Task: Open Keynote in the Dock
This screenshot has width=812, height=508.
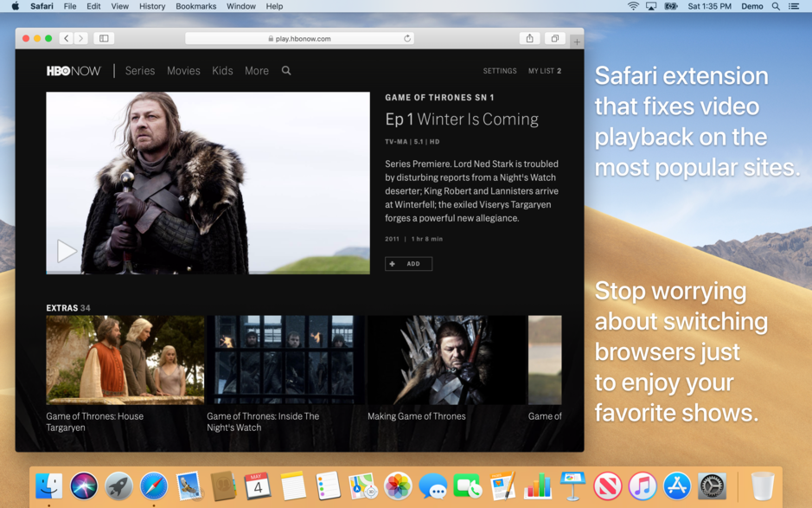Action: pyautogui.click(x=572, y=486)
